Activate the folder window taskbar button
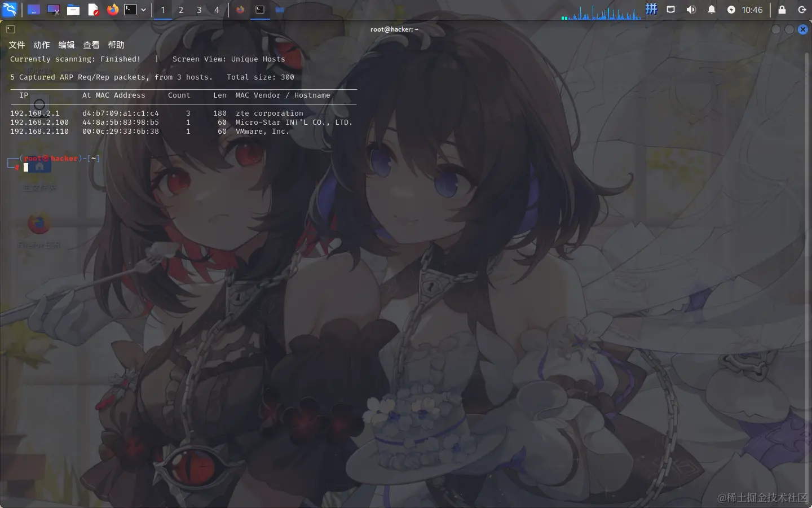The height and width of the screenshot is (508, 812). 280,10
